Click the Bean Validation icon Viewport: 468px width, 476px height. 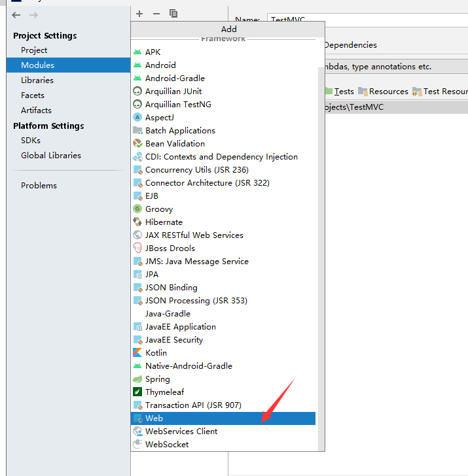click(137, 143)
